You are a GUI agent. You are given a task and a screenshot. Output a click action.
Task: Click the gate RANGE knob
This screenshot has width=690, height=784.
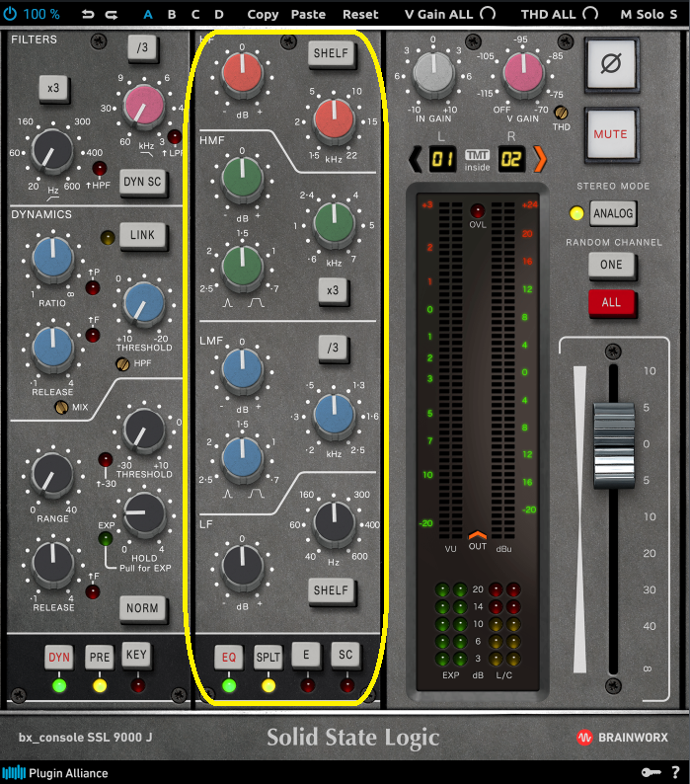point(52,476)
